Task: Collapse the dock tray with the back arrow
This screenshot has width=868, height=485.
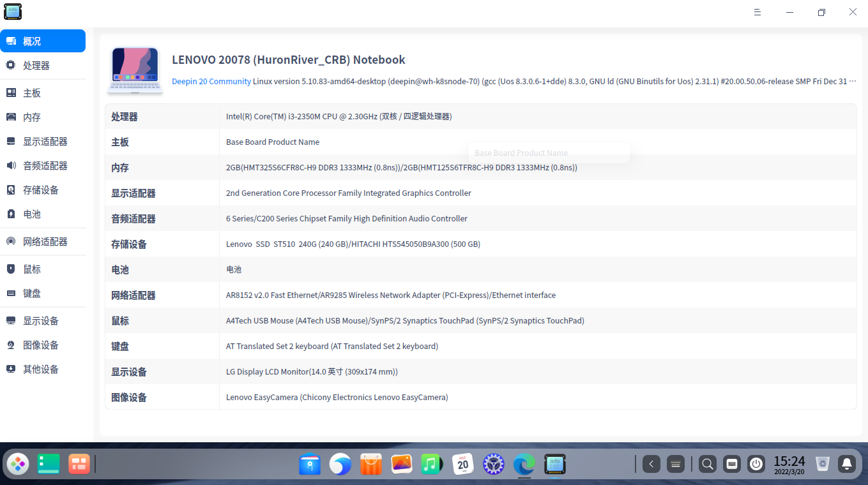Action: [x=651, y=464]
